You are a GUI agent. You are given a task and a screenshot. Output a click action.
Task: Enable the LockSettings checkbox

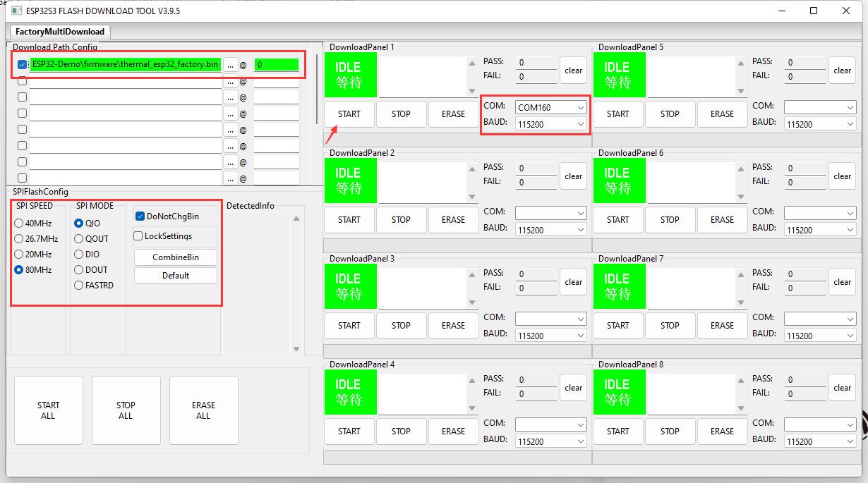pos(138,236)
